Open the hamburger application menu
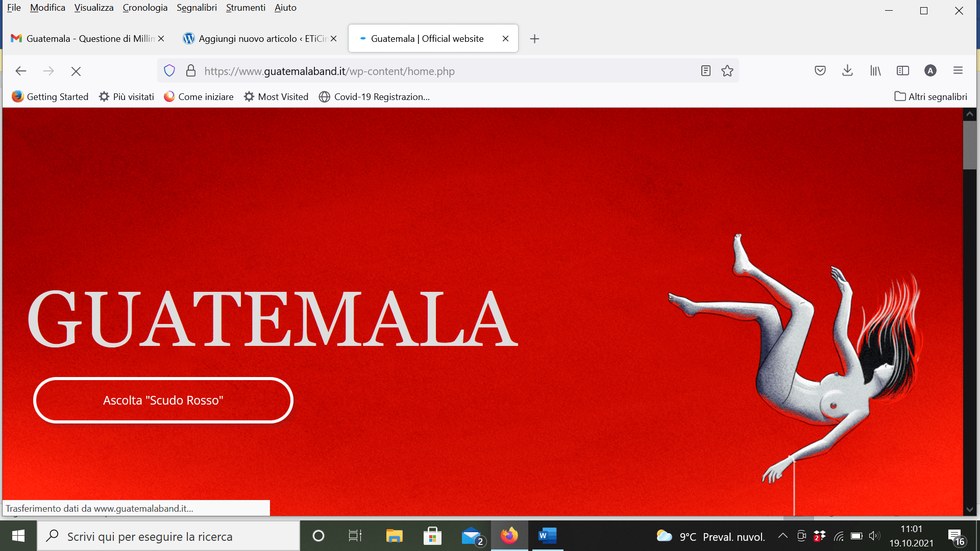 click(958, 71)
